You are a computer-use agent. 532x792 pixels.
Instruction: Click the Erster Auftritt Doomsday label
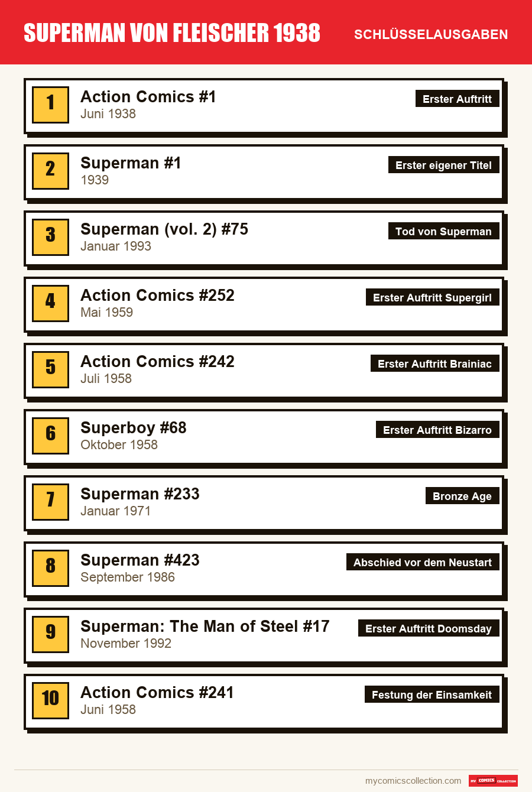tap(429, 628)
